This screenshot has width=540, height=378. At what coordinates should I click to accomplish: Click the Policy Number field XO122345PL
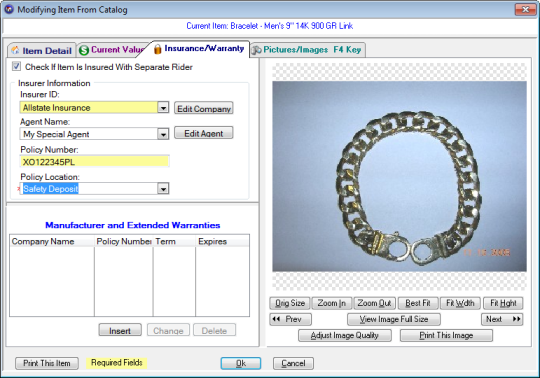coord(94,161)
